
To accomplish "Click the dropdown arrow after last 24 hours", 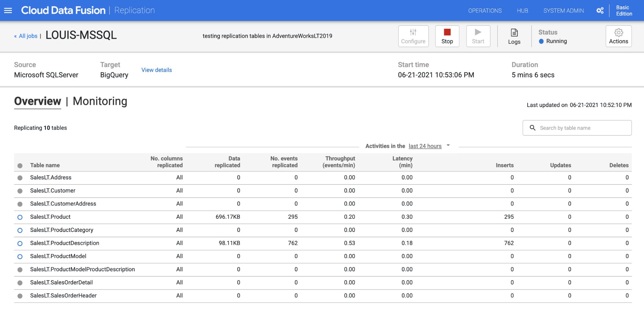I will [448, 145].
